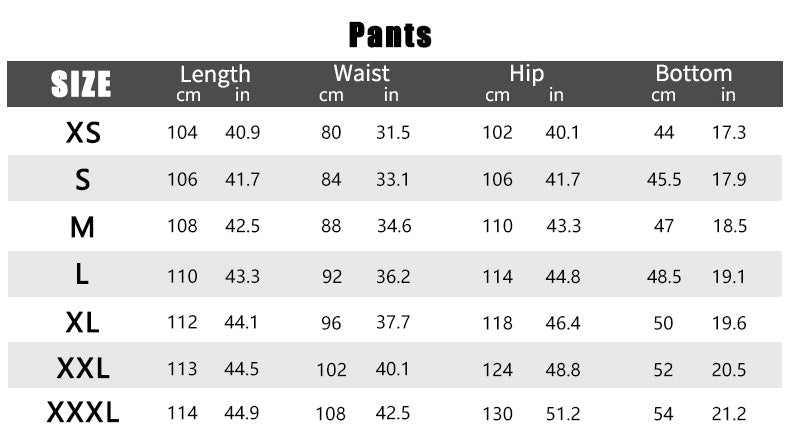
Task: Select the XS size row label
Action: [83, 133]
